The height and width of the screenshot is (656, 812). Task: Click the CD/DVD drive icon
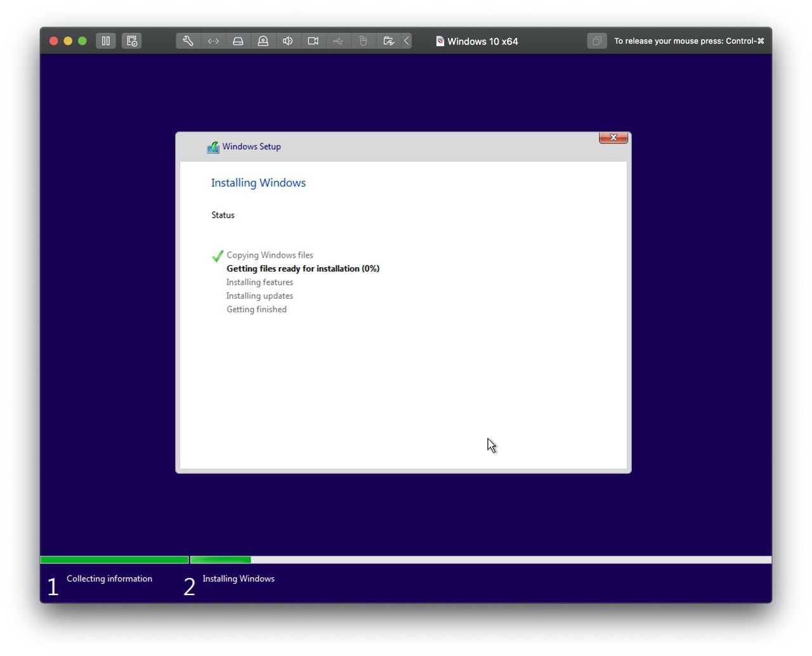pos(263,41)
